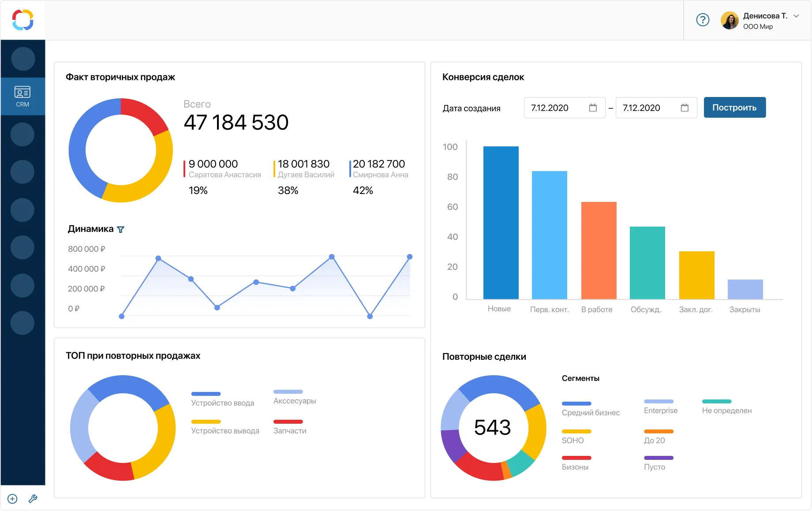
Task: Click the plus circle icon below the sidebar
Action: tap(12, 499)
